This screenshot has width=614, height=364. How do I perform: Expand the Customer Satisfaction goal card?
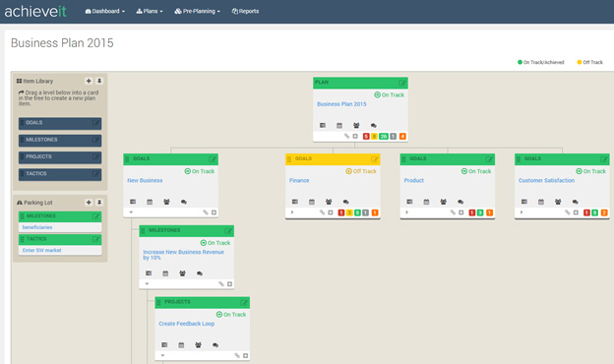click(522, 212)
